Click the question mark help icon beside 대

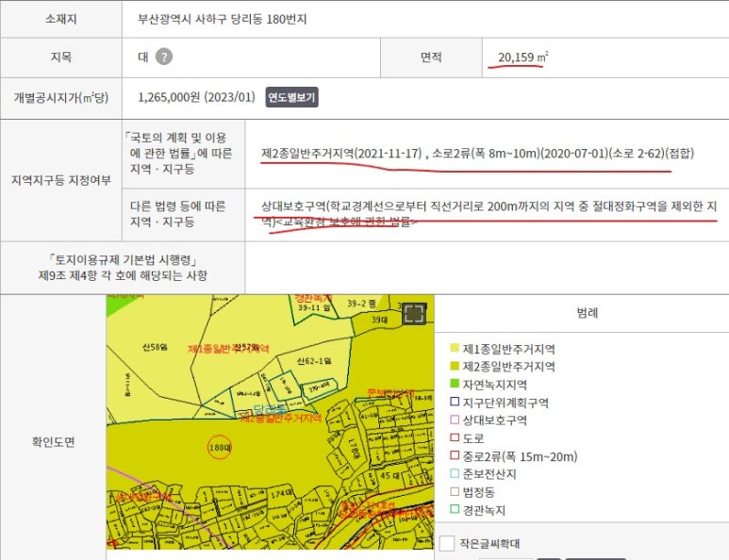164,57
